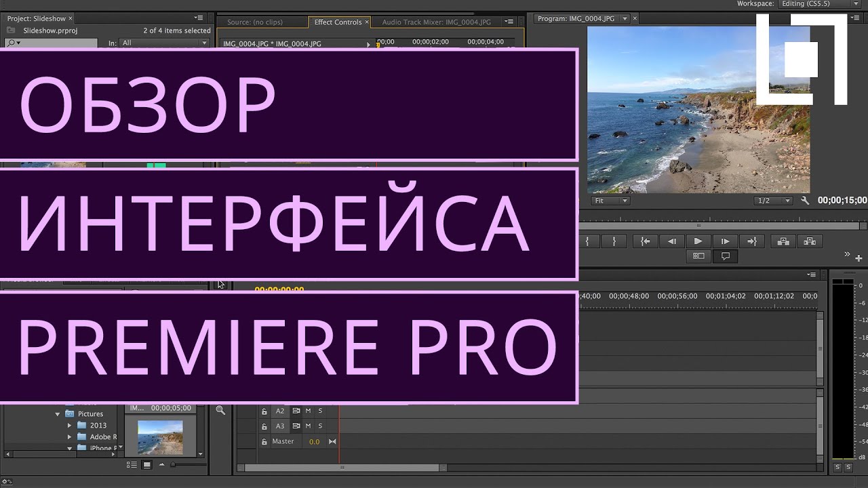Select the Zoom tool magnifier

[x=220, y=410]
